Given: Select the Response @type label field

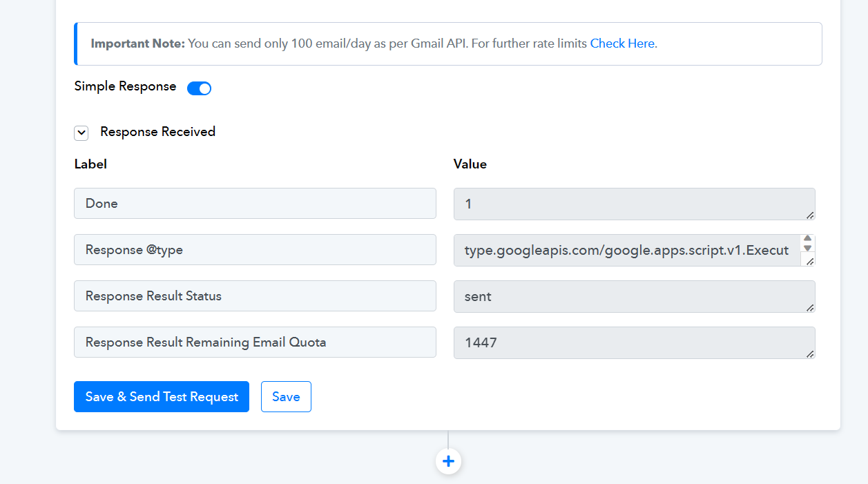Looking at the screenshot, I should coord(255,250).
